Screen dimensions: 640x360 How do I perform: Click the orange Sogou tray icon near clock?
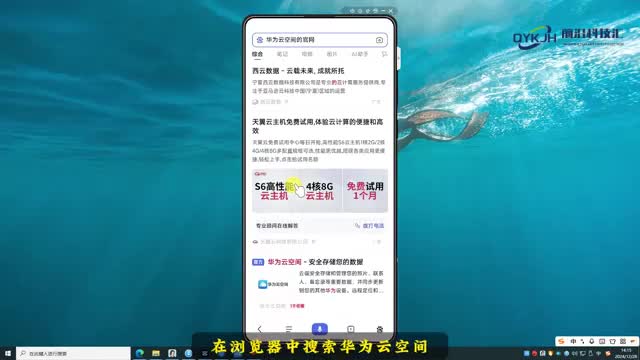pyautogui.click(x=608, y=353)
